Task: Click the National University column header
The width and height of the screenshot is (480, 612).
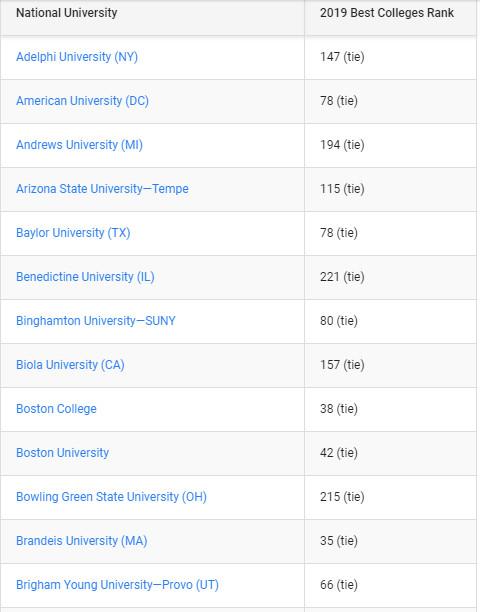Action: (66, 13)
